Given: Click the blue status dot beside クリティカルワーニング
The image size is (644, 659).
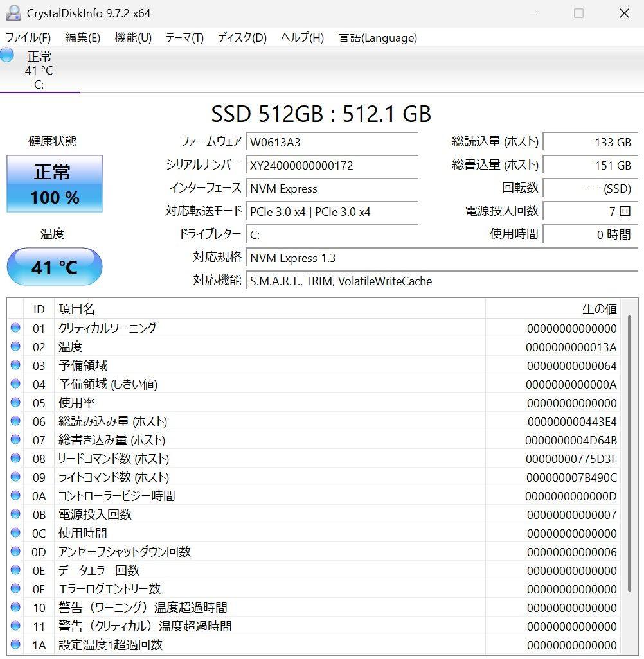Looking at the screenshot, I should click(15, 328).
